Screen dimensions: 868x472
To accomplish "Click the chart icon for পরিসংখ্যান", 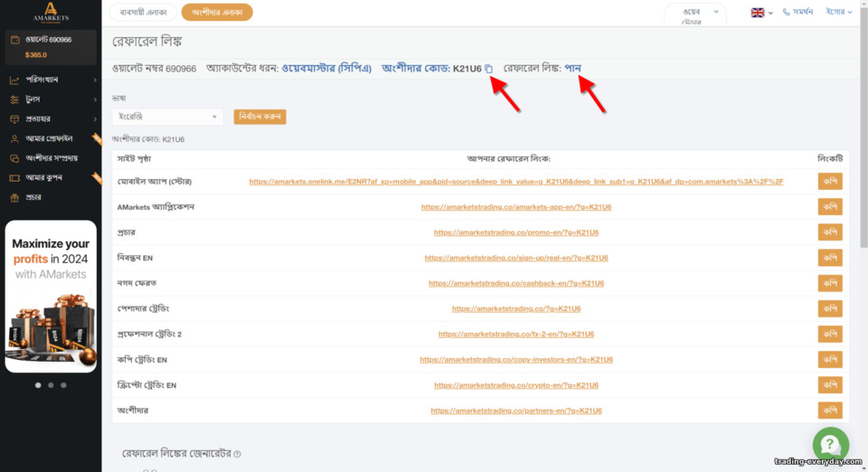I will (x=14, y=80).
